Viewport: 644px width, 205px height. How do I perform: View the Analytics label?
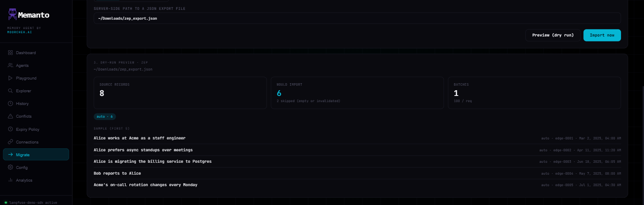click(x=24, y=180)
